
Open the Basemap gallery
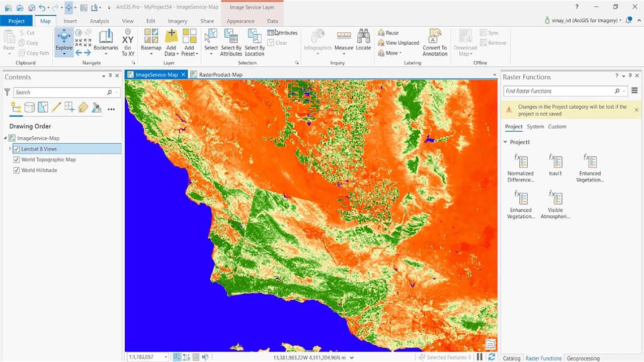pos(151,42)
